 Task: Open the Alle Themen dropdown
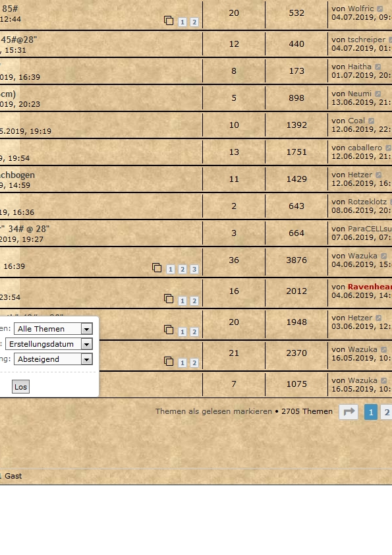(53, 329)
